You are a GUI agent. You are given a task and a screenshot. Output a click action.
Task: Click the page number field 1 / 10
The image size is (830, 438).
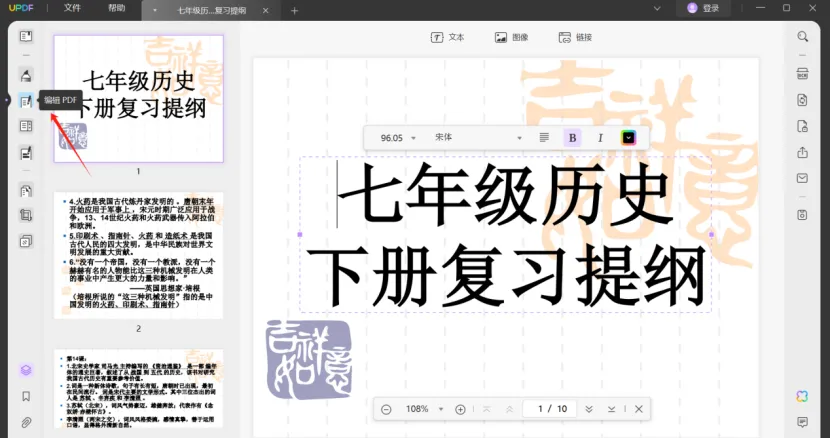point(549,409)
